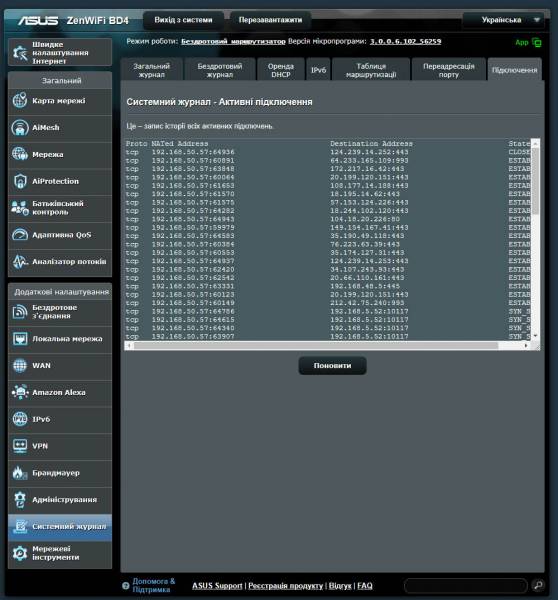Open the Відгук feedback link
Viewport: 558px width, 600px height.
340,585
